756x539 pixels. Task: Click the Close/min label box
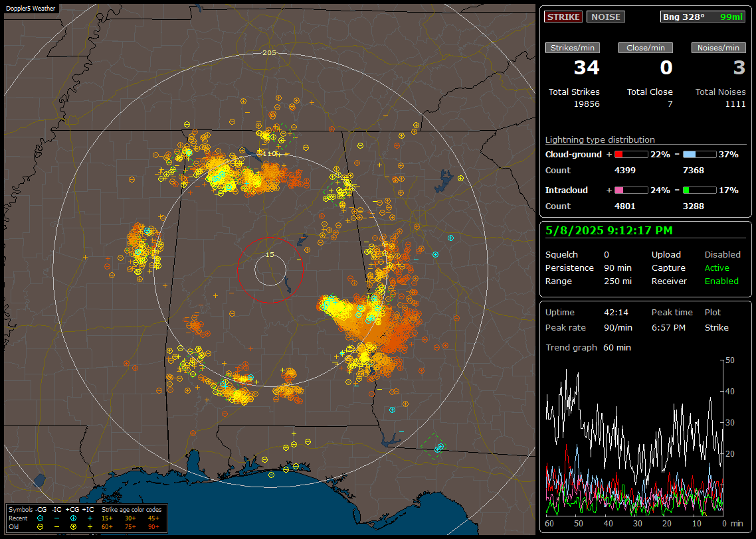pos(646,48)
